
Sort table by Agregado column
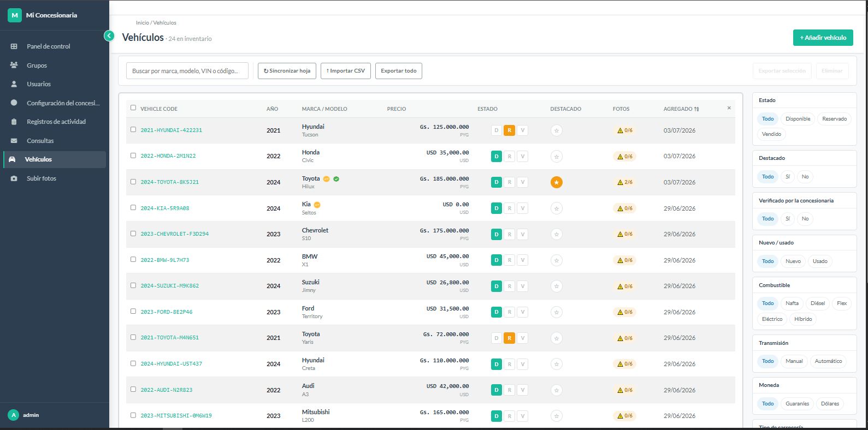pos(681,109)
